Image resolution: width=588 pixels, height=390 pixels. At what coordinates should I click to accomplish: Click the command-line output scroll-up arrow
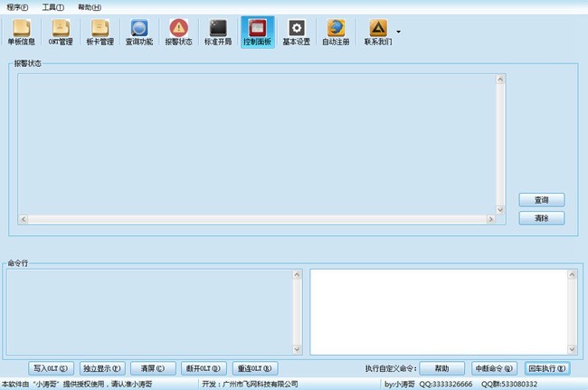tap(297, 275)
